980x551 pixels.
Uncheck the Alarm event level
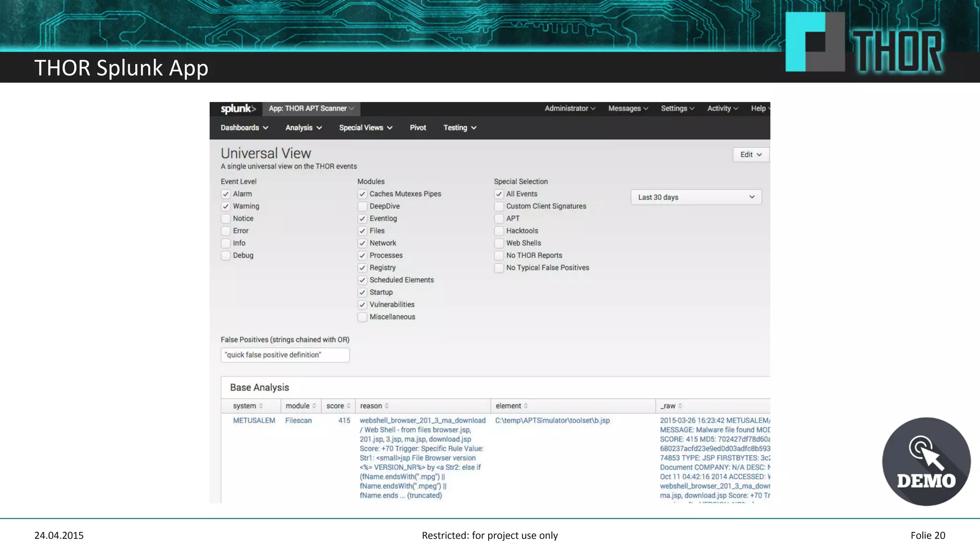226,194
